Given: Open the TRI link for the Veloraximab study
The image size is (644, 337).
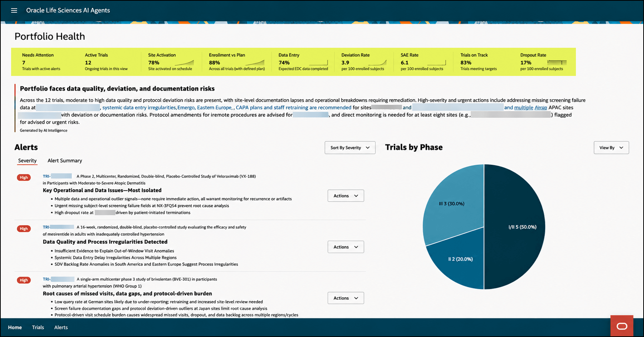Looking at the screenshot, I should pyautogui.click(x=57, y=176).
